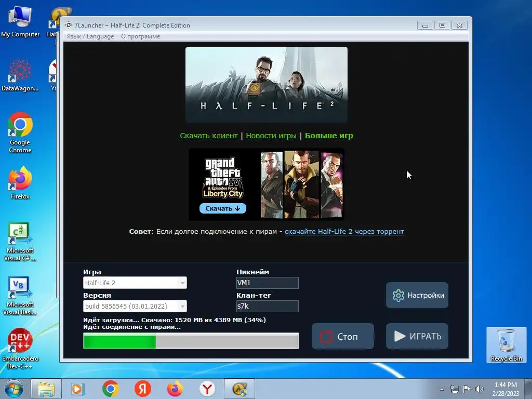Open the Больше игр link
Image resolution: width=532 pixels, height=399 pixels.
point(329,136)
